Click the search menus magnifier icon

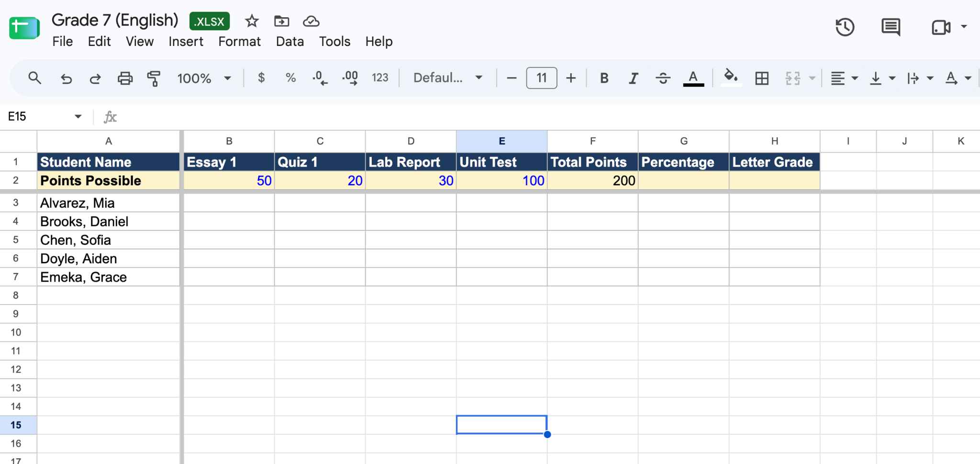coord(34,78)
